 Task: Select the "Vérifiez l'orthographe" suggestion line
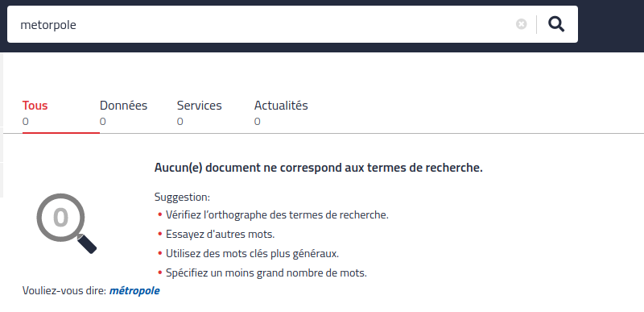tap(277, 215)
